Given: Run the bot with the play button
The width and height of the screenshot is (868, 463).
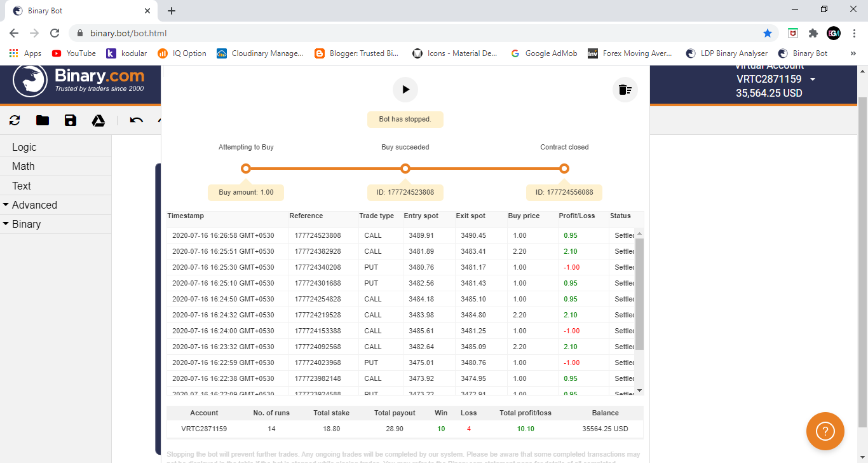Looking at the screenshot, I should tap(405, 89).
